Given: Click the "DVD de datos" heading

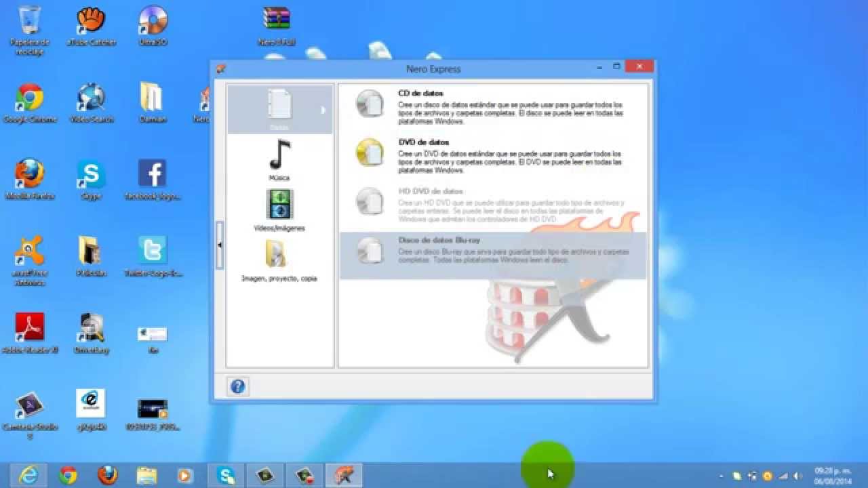Looking at the screenshot, I should pos(424,142).
